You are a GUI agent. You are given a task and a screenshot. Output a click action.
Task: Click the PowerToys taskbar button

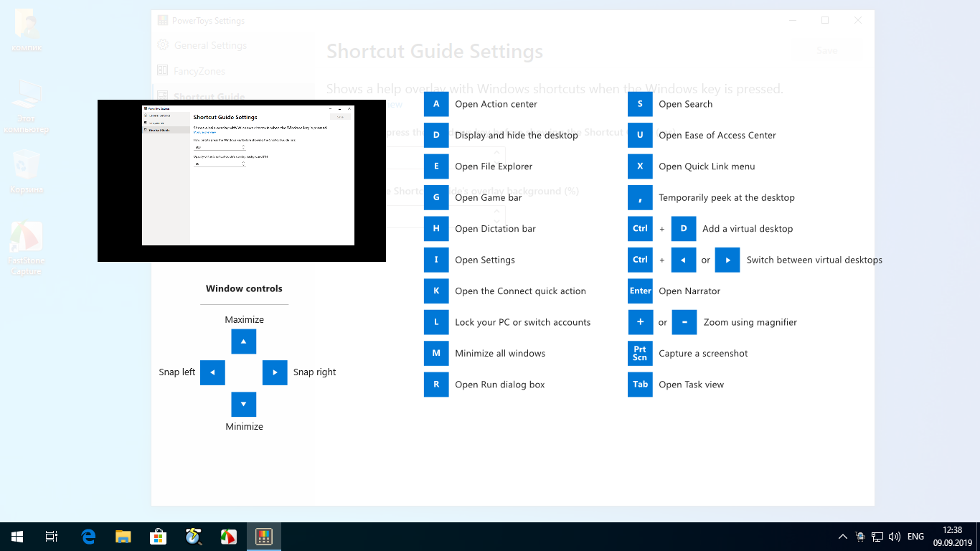coord(264,537)
